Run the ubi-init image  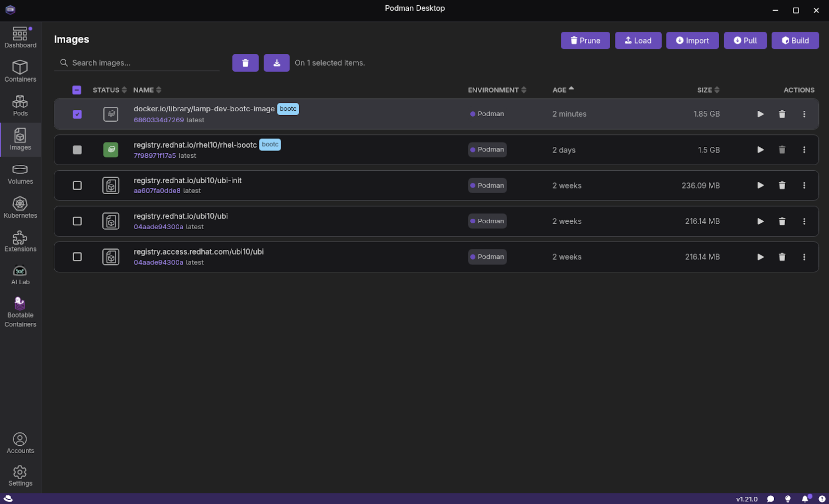click(x=760, y=186)
